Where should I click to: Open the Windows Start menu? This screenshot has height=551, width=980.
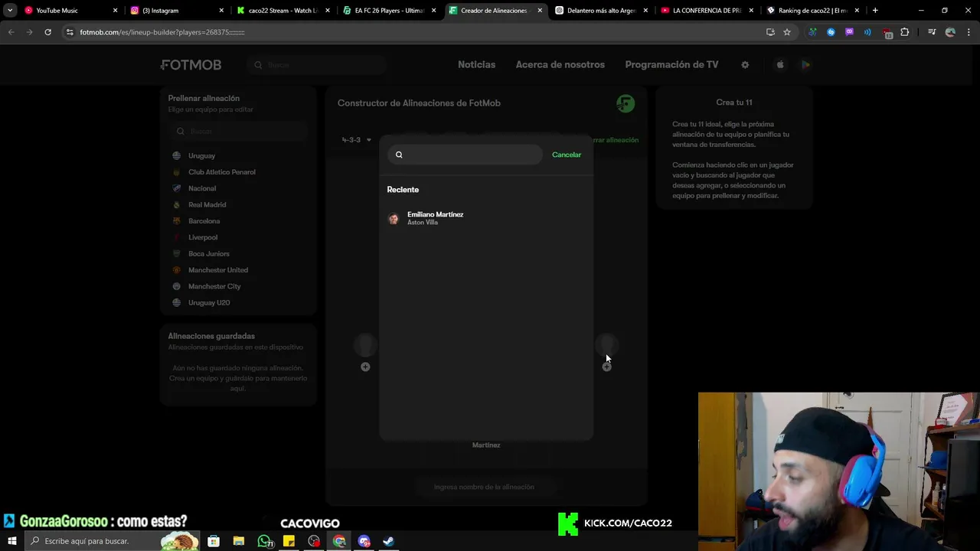[x=12, y=541]
